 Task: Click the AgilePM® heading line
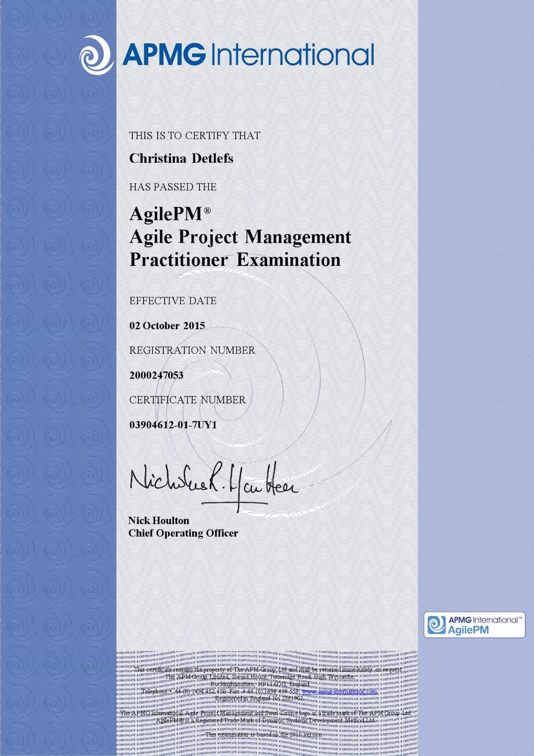170,214
